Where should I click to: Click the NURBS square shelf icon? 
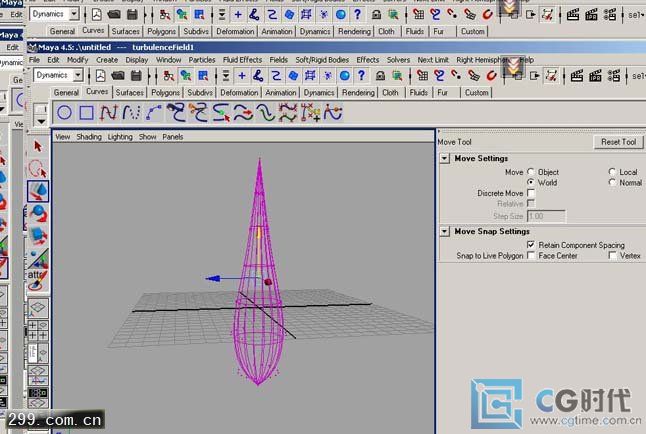tap(86, 113)
